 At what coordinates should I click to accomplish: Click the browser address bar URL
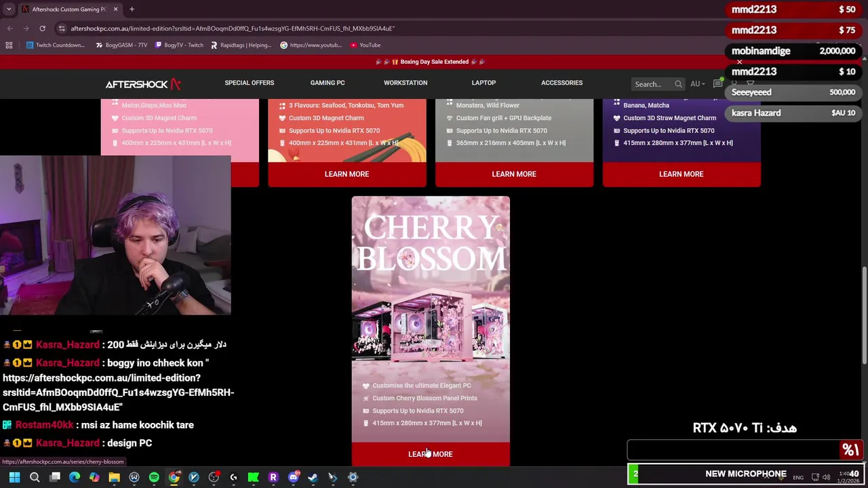coord(233,28)
